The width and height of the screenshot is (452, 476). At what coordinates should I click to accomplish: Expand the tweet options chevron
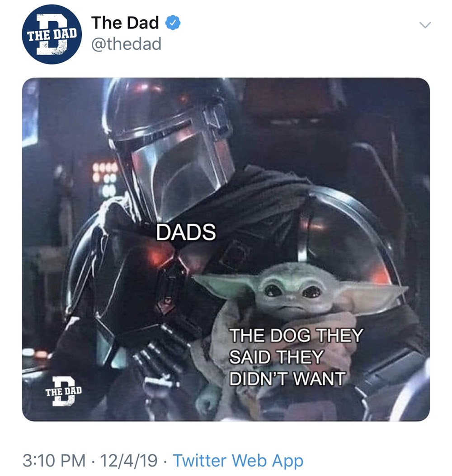tap(425, 24)
